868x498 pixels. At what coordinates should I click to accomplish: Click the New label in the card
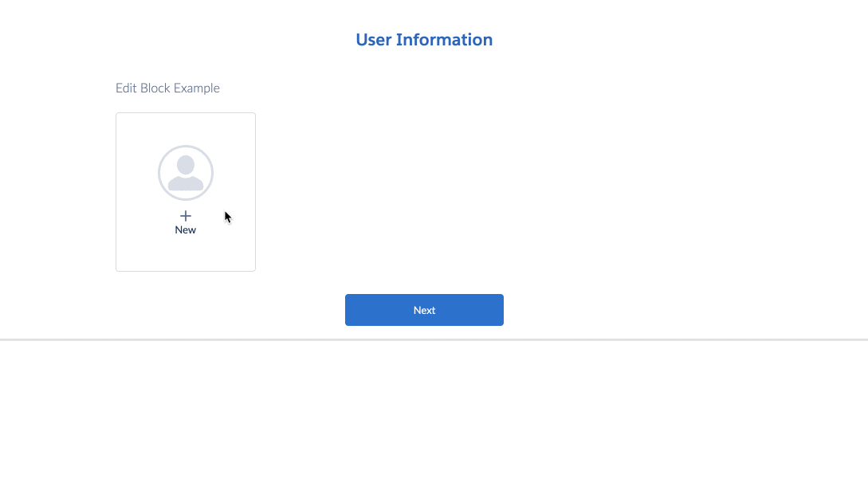point(186,229)
